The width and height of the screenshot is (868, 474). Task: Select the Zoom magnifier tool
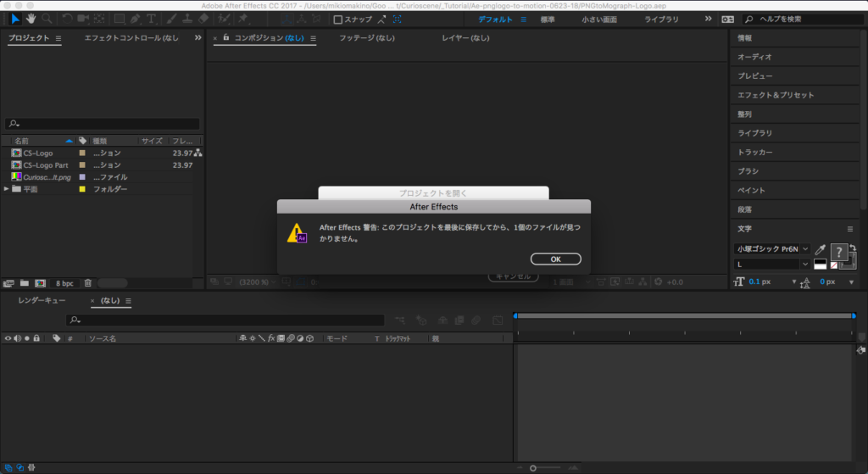click(x=47, y=19)
